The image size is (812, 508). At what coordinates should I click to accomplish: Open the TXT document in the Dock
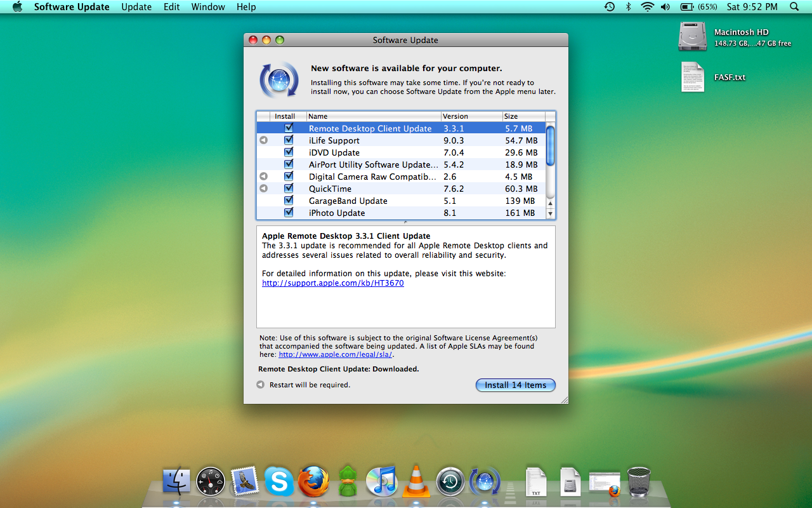coord(536,482)
